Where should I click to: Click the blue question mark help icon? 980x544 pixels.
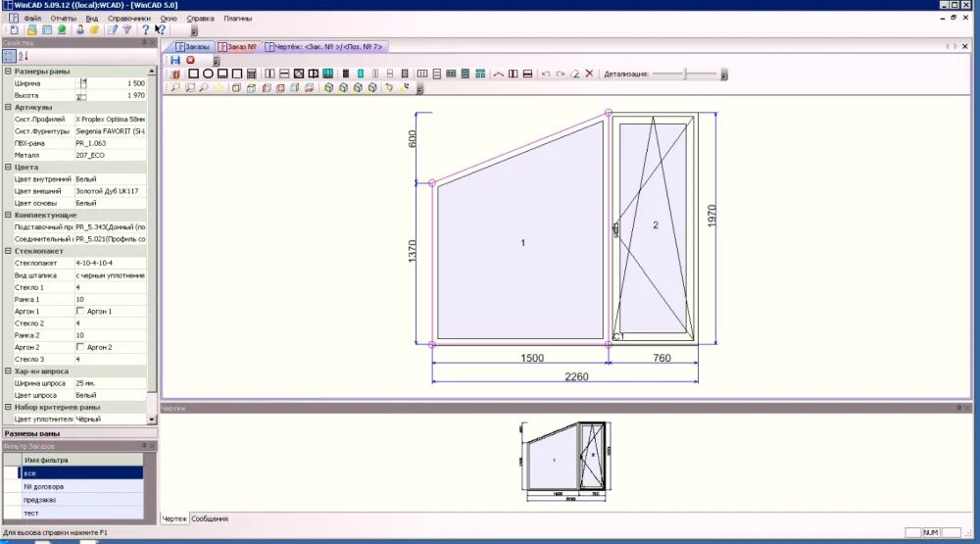145,30
